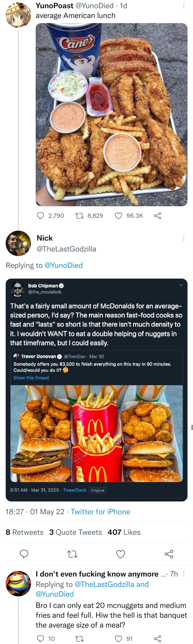193x644 pixels.
Task: Open options menu on the bottom reply
Action: [x=184, y=574]
